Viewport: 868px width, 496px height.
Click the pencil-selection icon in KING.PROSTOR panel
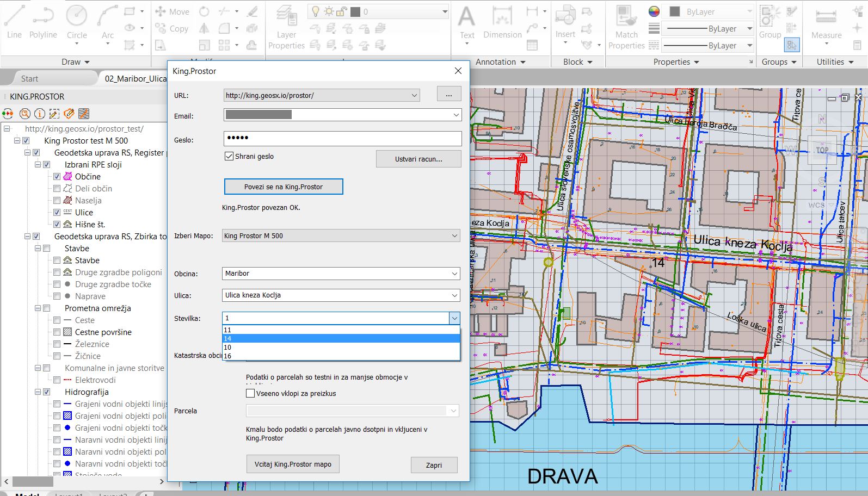pyautogui.click(x=54, y=114)
